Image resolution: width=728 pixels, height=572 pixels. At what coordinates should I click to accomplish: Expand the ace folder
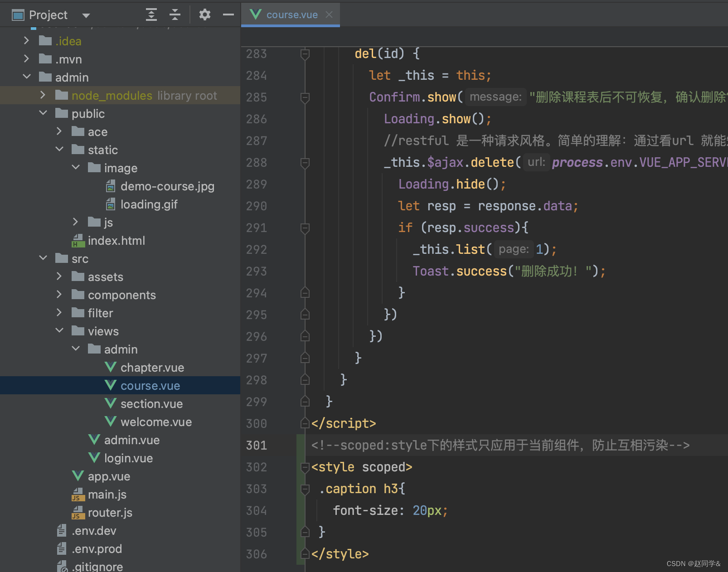tap(59, 131)
